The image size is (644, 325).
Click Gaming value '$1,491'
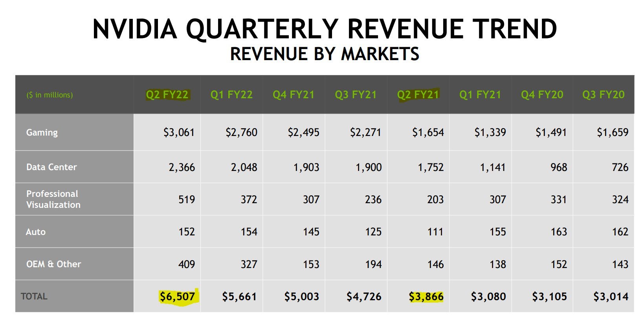(x=551, y=132)
